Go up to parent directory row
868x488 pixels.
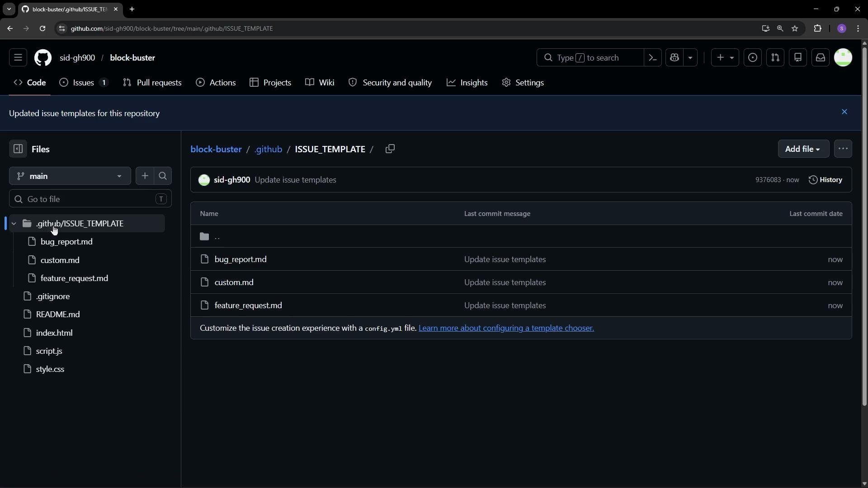pyautogui.click(x=521, y=236)
